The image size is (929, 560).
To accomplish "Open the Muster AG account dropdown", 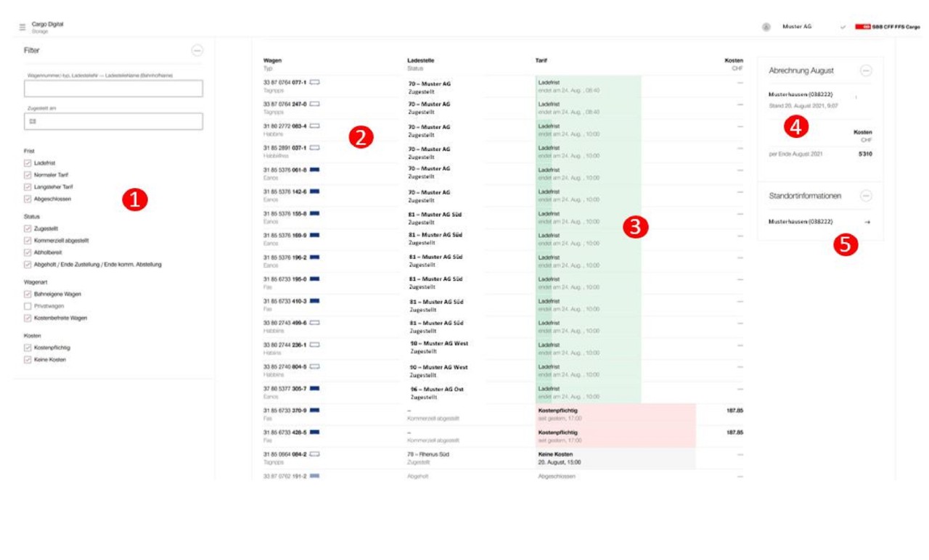I will (843, 27).
